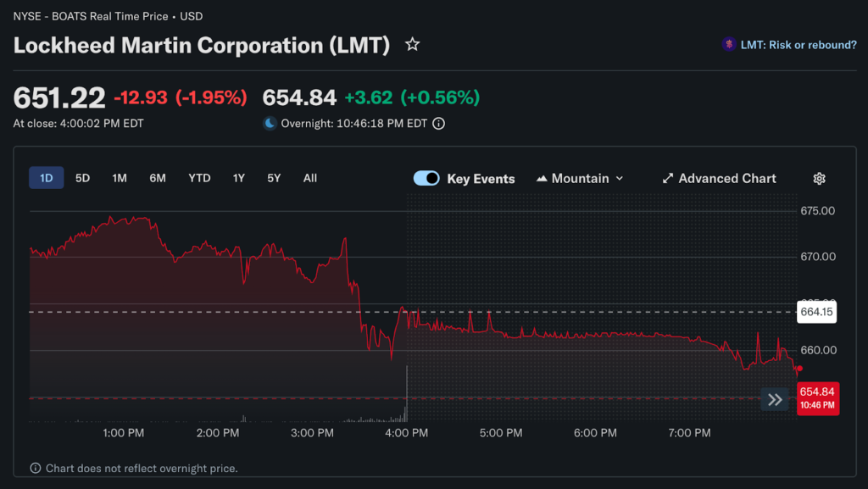The height and width of the screenshot is (489, 868).
Task: Click the info icon beside chart disclaimer
Action: pyautogui.click(x=36, y=468)
